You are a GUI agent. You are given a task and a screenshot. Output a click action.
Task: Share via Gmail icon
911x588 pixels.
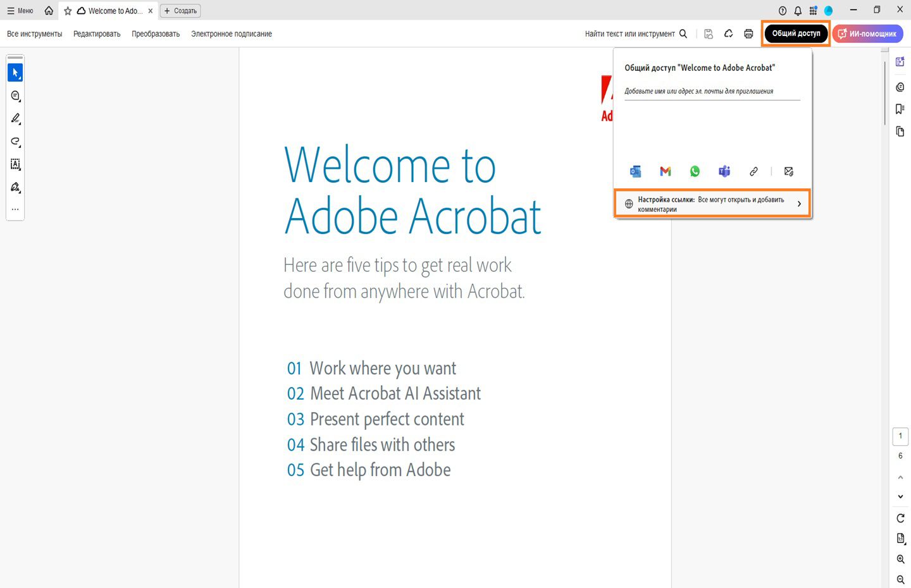[x=665, y=171]
